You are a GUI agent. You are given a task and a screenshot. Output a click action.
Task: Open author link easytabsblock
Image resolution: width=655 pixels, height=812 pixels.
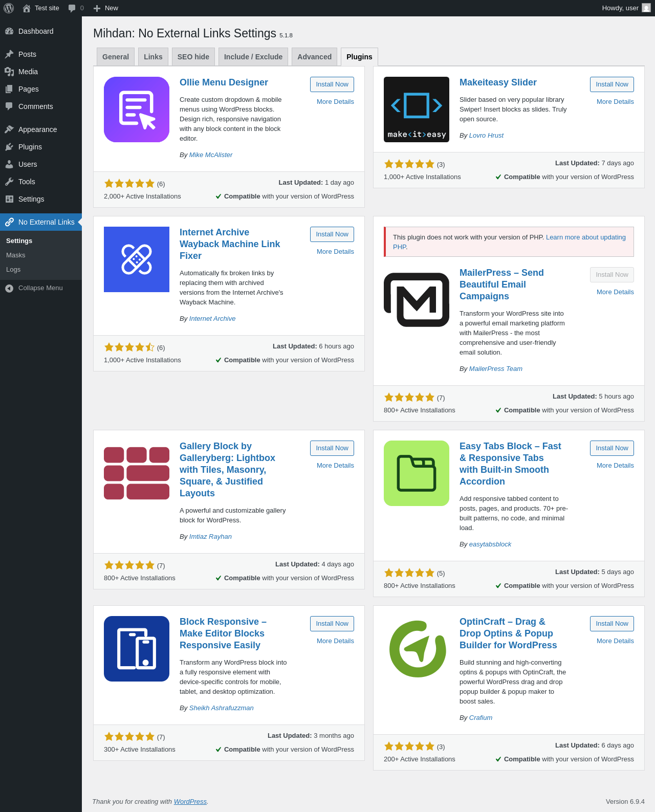(x=490, y=544)
